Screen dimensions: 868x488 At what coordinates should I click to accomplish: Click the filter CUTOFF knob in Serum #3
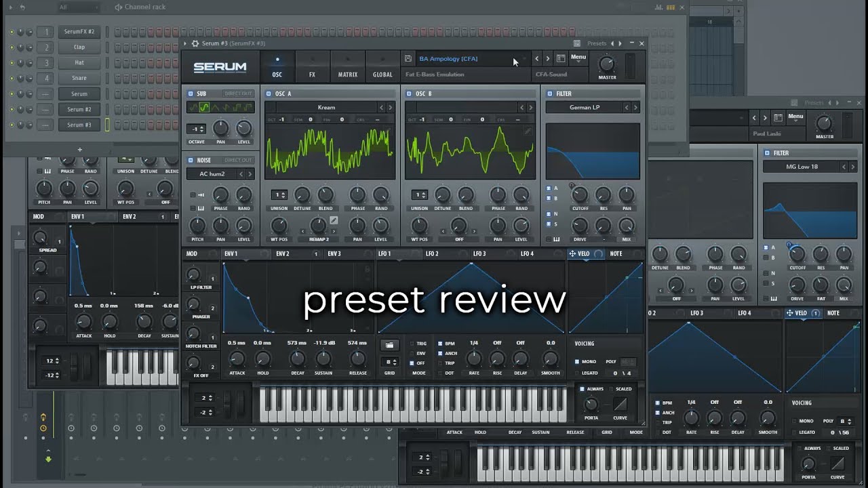coord(580,195)
